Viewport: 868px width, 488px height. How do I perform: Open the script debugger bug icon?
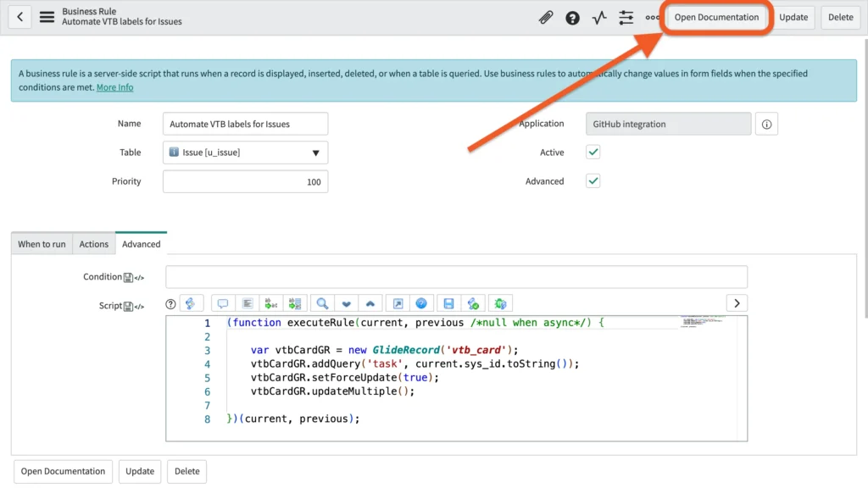click(x=500, y=303)
